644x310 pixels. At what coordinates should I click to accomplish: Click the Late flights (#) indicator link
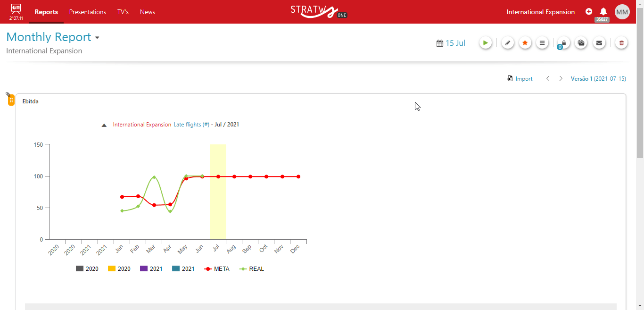coord(191,125)
